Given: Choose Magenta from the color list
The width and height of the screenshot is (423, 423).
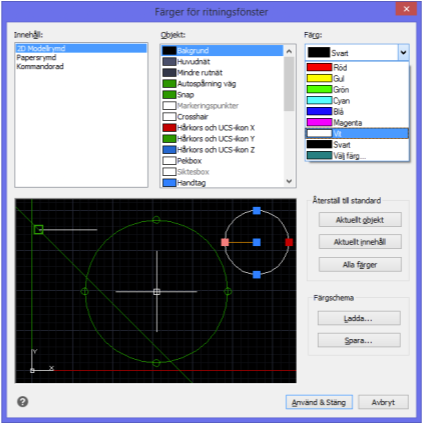Looking at the screenshot, I should [357, 123].
